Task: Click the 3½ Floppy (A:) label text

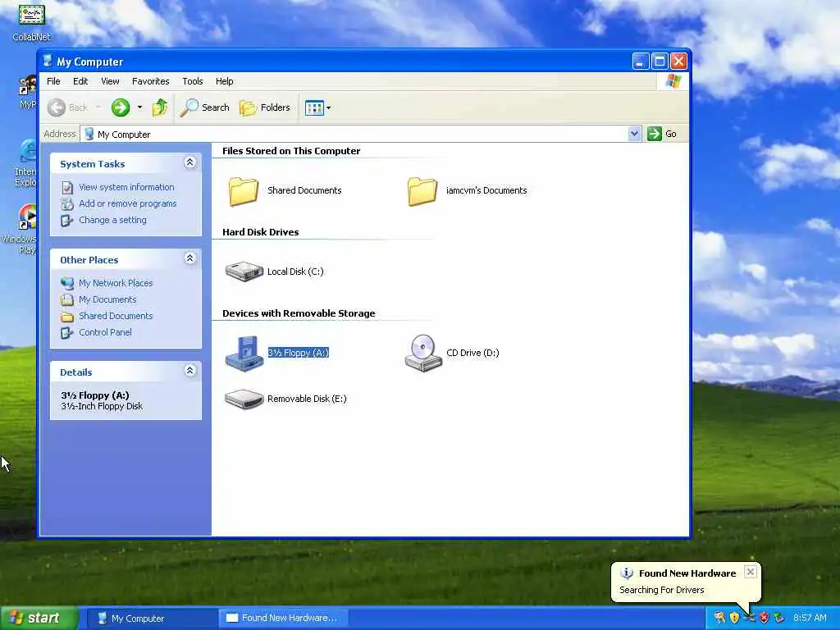Action: 299,353
